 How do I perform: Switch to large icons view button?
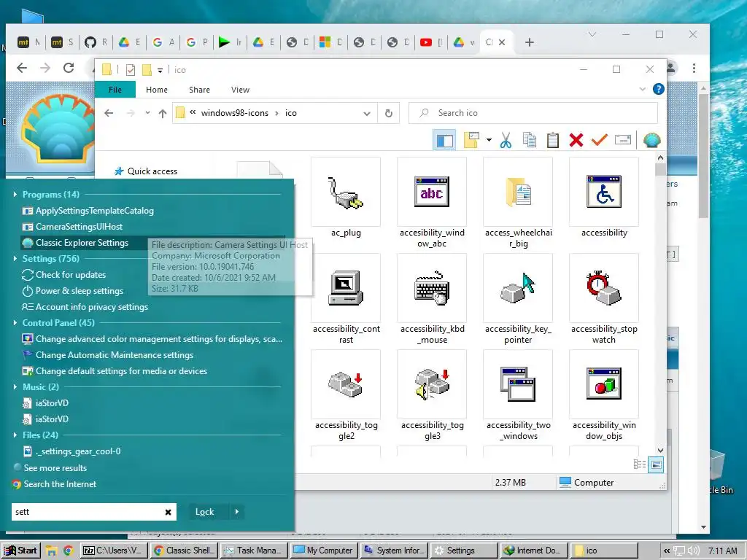point(656,464)
